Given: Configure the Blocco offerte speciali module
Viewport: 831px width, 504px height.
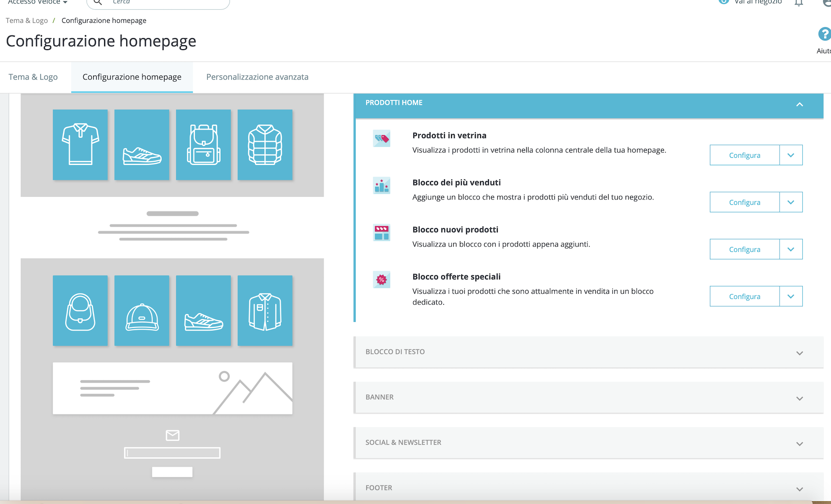Looking at the screenshot, I should (x=745, y=296).
